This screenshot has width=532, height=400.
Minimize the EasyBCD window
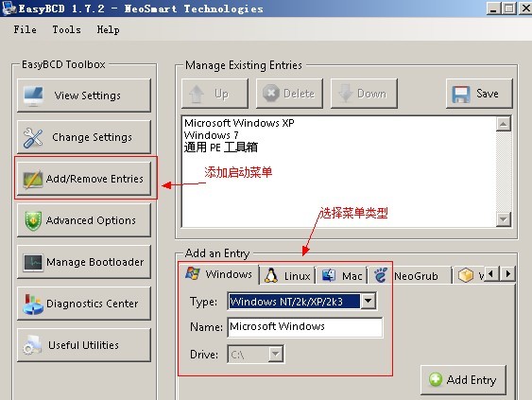[x=493, y=9]
